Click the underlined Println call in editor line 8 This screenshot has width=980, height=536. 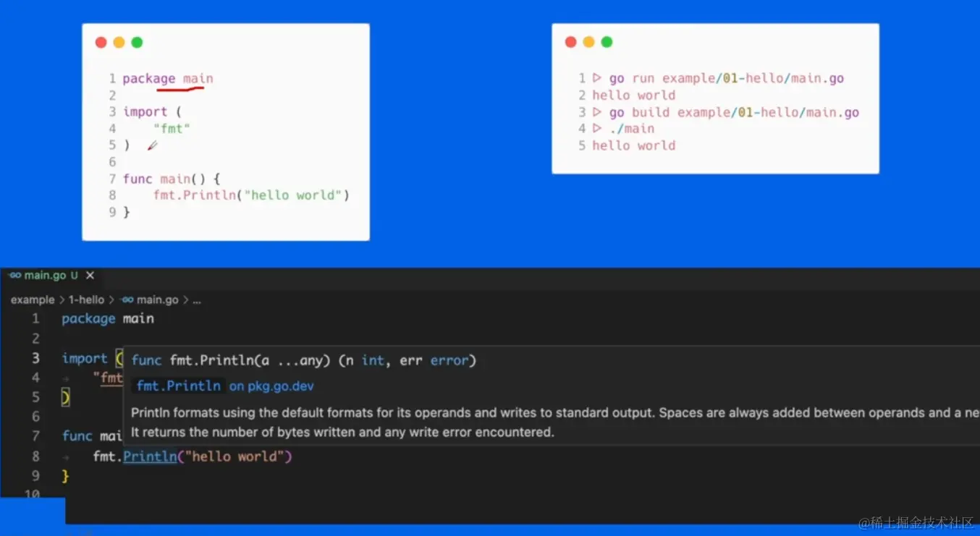150,456
